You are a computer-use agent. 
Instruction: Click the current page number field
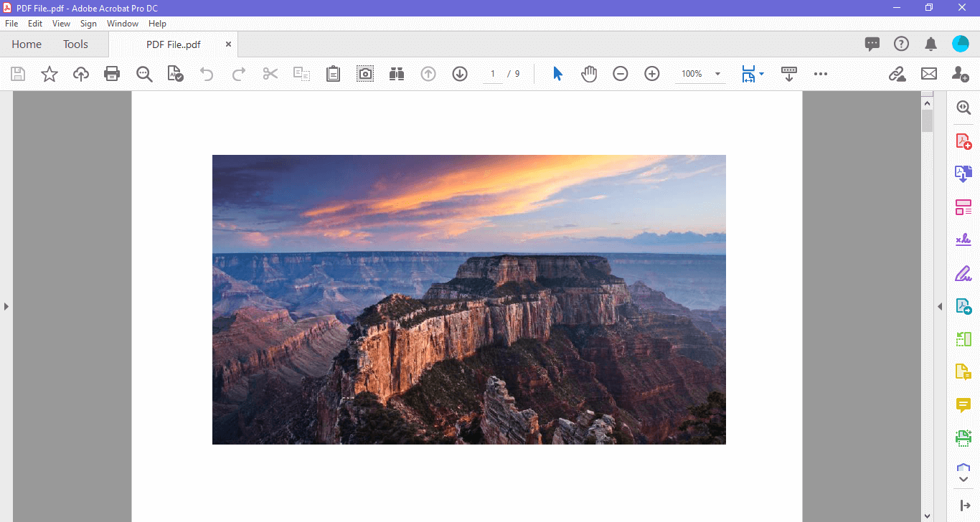[x=492, y=74]
